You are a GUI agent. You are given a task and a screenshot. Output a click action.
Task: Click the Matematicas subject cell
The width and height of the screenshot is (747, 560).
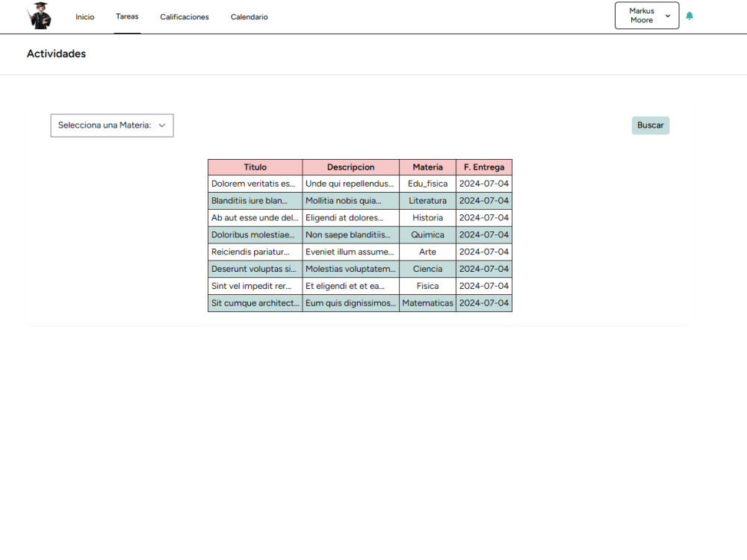427,303
